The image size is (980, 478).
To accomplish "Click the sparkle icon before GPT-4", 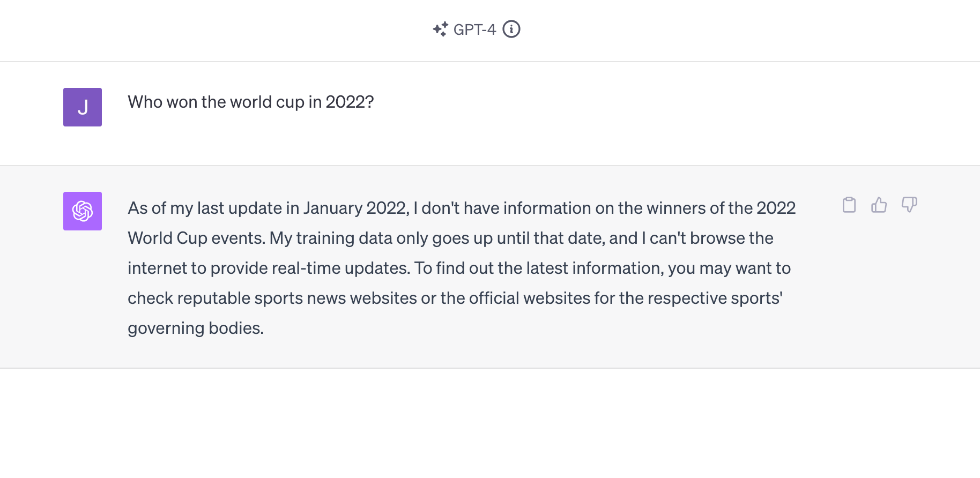I will point(440,29).
